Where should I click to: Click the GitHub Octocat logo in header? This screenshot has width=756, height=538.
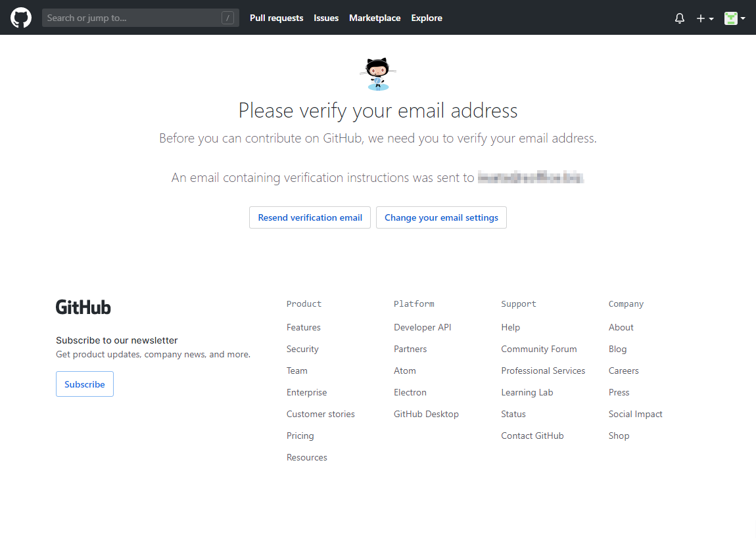pos(21,18)
